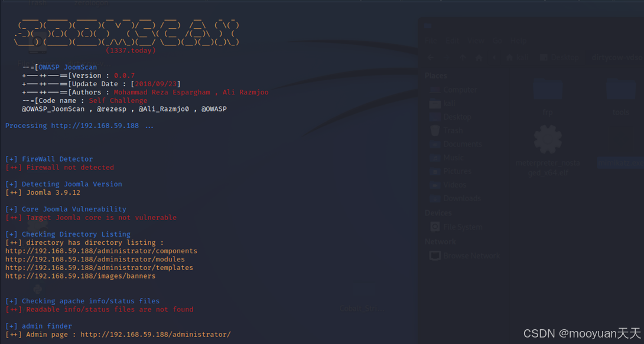Click the JoomScan ASCII art banner
The width and height of the screenshot is (644, 344).
126,31
